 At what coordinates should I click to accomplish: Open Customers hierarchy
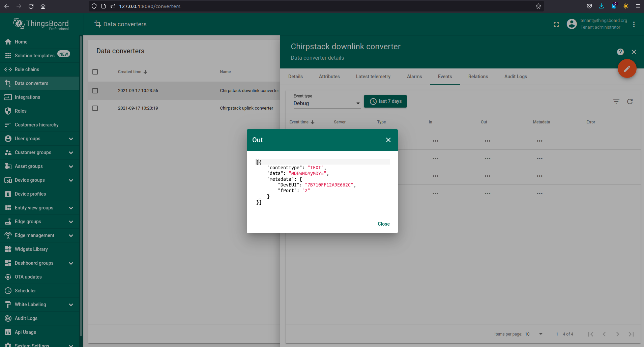(39, 125)
